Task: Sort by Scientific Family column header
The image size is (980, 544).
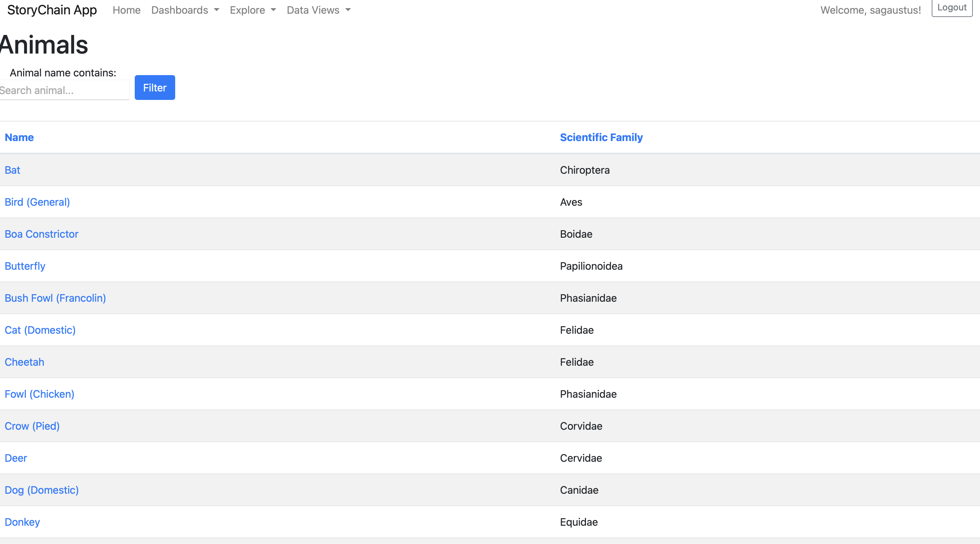Action: coord(601,137)
